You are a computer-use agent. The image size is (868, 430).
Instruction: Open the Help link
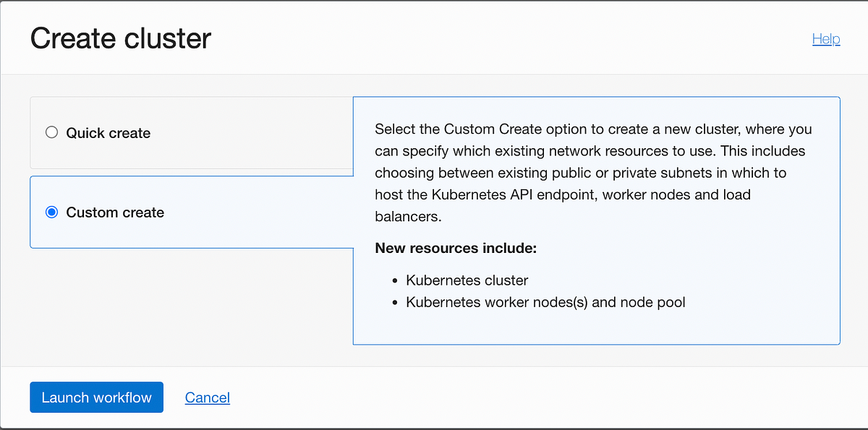point(825,39)
